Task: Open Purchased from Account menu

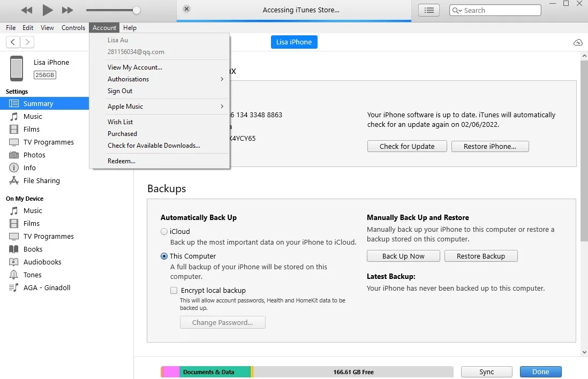Action: 160,134
